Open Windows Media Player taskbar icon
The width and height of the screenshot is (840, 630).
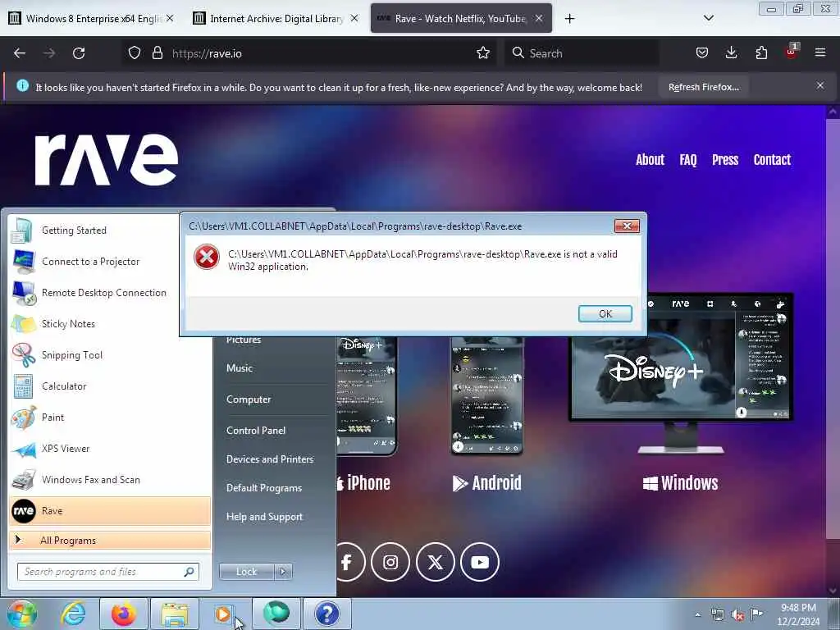coord(223,614)
